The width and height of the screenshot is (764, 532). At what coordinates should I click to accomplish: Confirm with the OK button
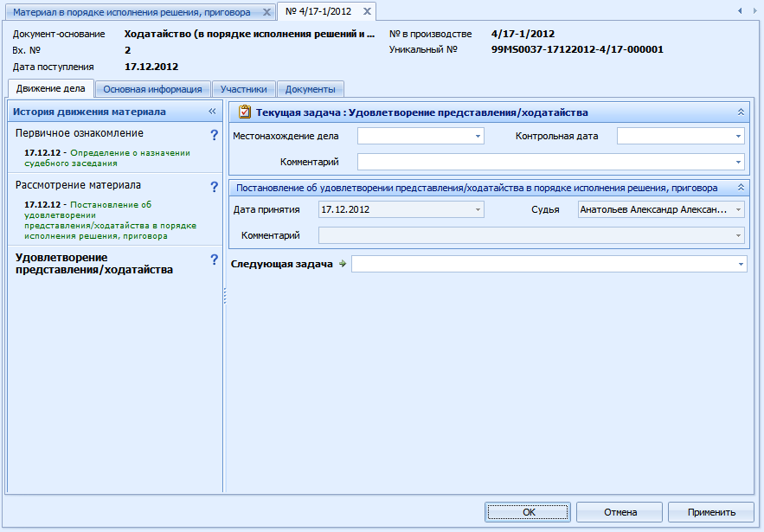(x=528, y=512)
